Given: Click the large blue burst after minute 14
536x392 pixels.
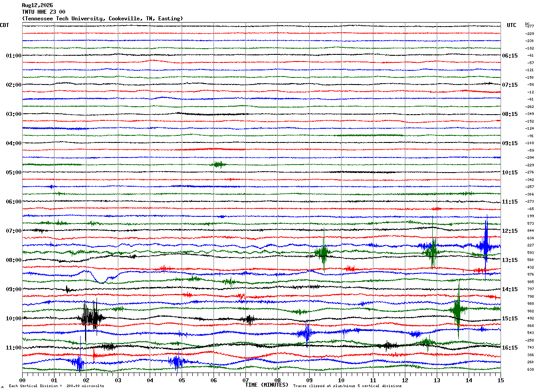Looking at the screenshot, I should [486, 245].
